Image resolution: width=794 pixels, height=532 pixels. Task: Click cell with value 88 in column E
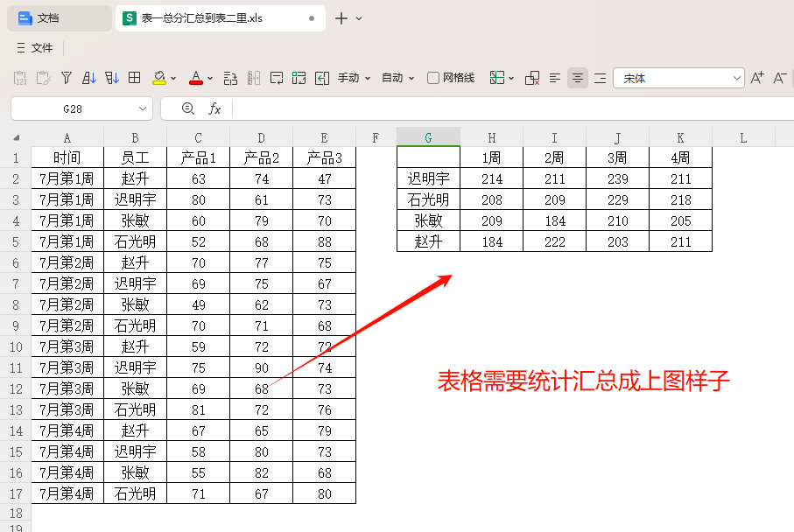(325, 242)
